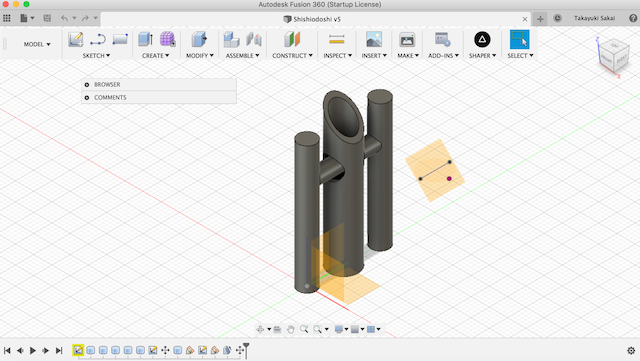Open the ADD-INS dropdown menu
Screen dimensions: 640x361
(443, 56)
